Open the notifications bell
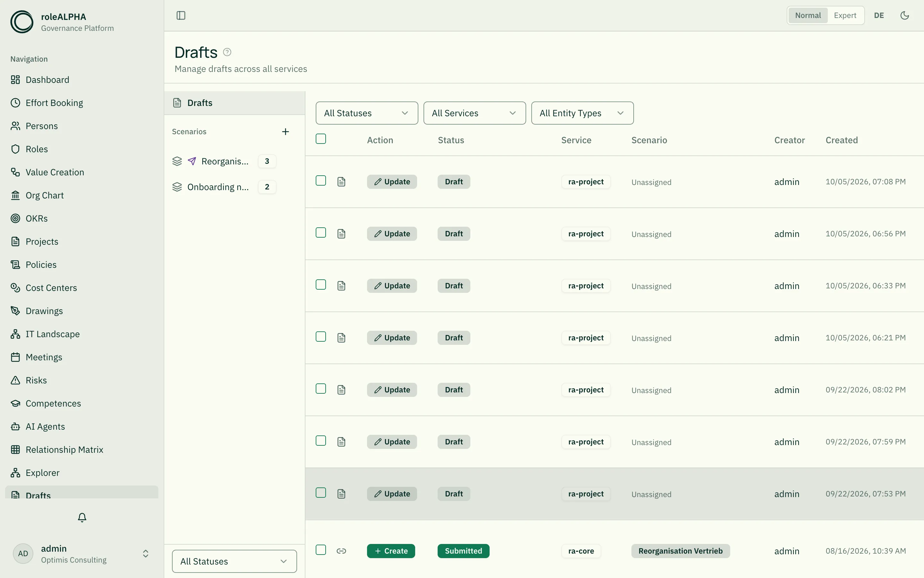924x578 pixels. [x=82, y=517]
